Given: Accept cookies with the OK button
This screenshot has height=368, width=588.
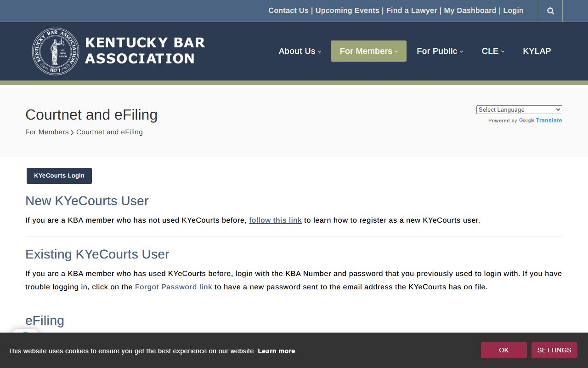Looking at the screenshot, I should tap(504, 350).
